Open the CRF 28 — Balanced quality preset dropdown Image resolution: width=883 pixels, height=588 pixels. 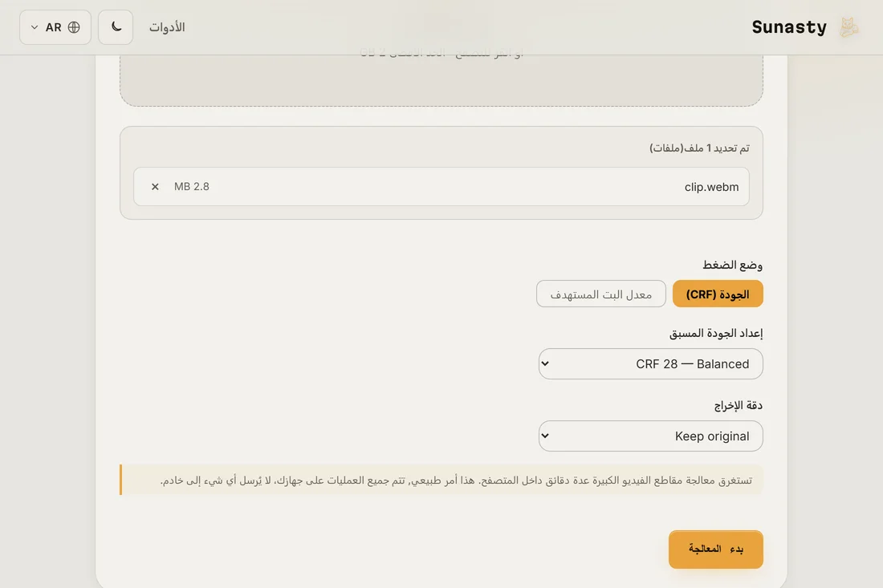tap(650, 364)
